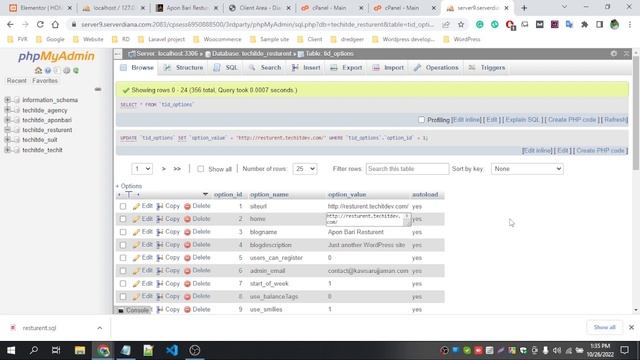Enable Show all rows checkbox
640x360 pixels.
(x=200, y=169)
